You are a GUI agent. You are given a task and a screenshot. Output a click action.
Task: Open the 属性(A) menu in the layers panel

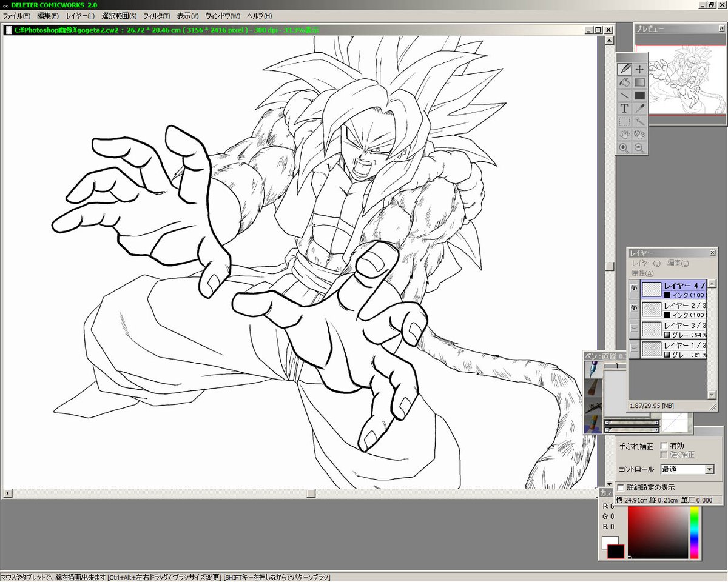642,274
